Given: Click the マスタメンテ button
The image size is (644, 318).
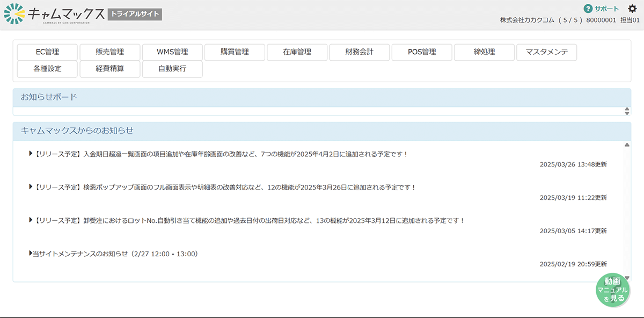Looking at the screenshot, I should pos(546,52).
